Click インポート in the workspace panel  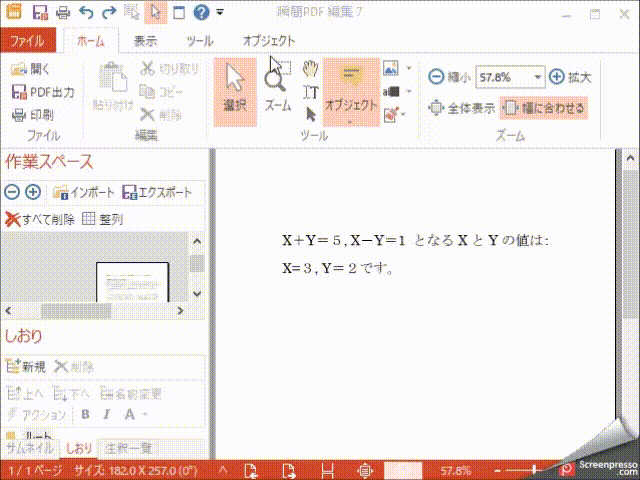(x=83, y=192)
